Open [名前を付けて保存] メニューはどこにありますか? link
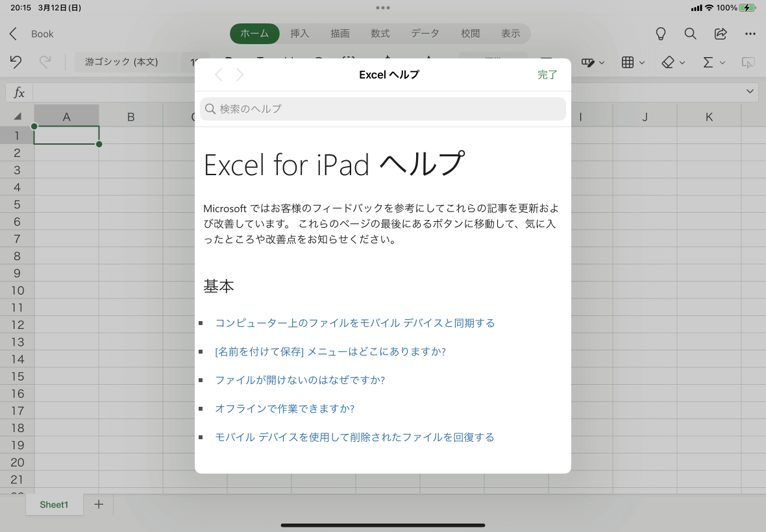The height and width of the screenshot is (532, 766). point(330,352)
